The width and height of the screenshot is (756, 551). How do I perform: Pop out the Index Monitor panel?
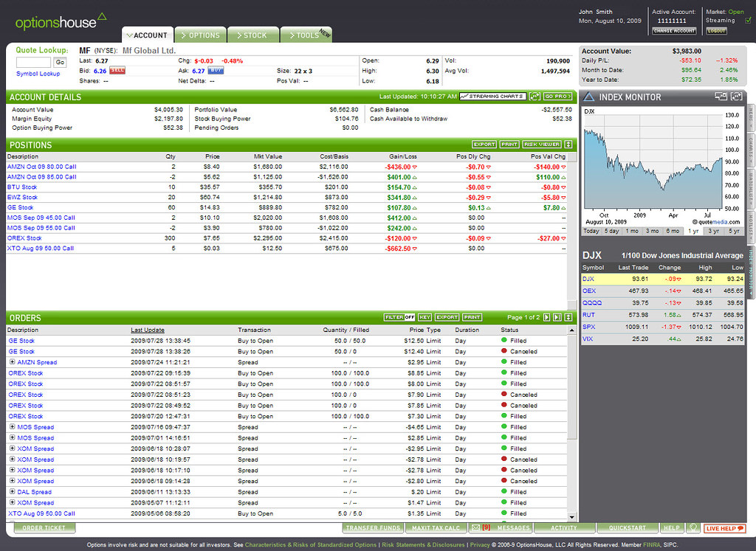point(721,96)
